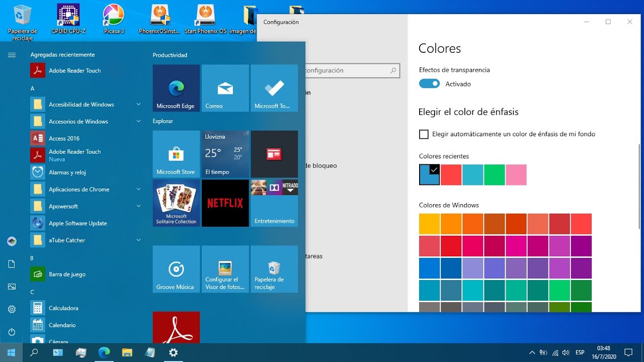Launch the Microsoft Store tile
Screen dimensions: 644x362
(176, 154)
